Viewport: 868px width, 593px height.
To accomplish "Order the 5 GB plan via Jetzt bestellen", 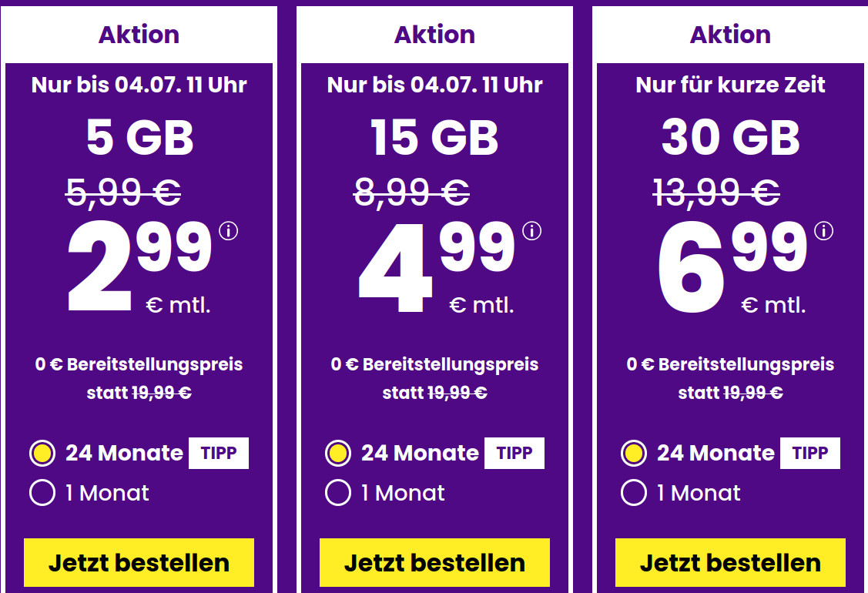I will (139, 562).
